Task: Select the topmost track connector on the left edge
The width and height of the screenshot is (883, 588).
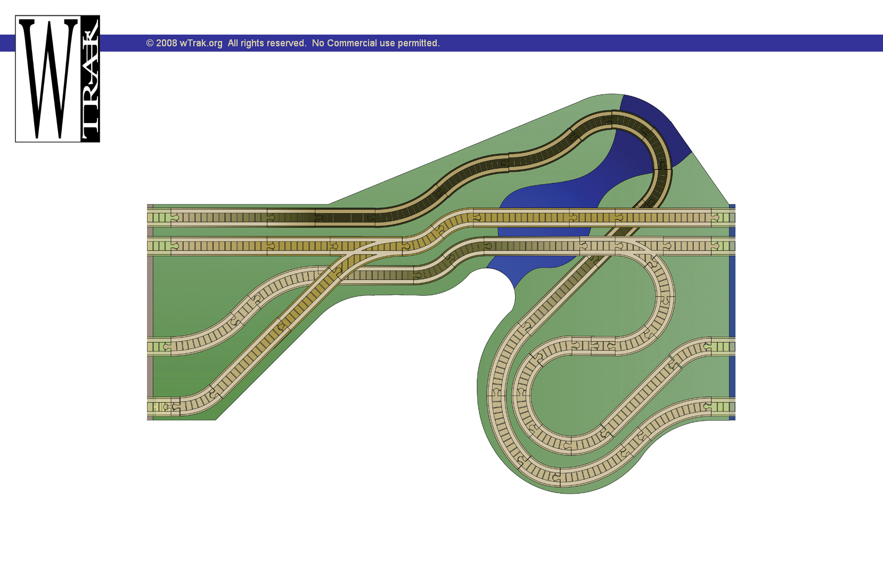Action: coord(159,217)
